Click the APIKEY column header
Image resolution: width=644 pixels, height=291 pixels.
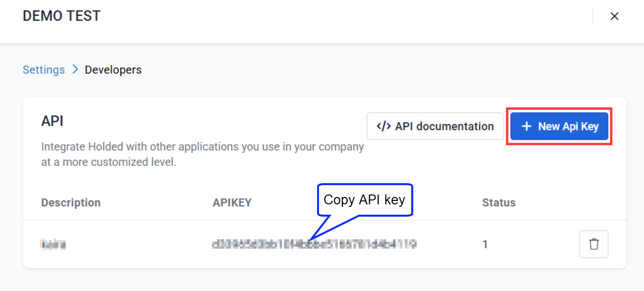(232, 202)
